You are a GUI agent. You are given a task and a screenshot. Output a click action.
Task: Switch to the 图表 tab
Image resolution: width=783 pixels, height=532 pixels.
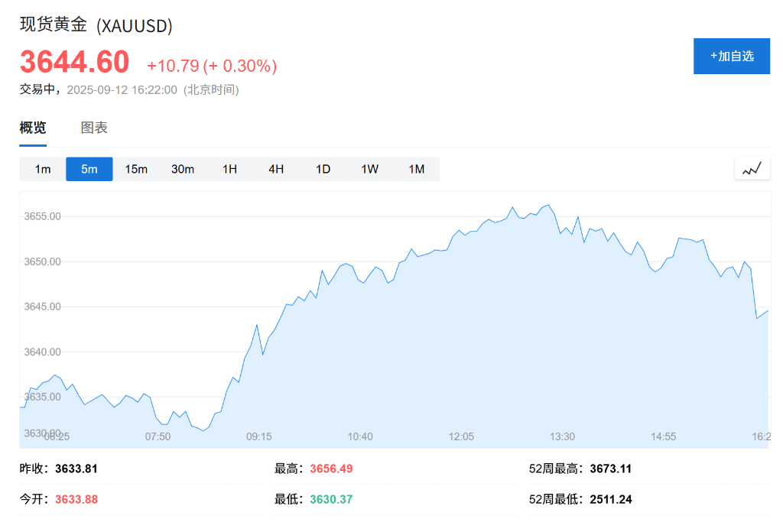coord(93,128)
